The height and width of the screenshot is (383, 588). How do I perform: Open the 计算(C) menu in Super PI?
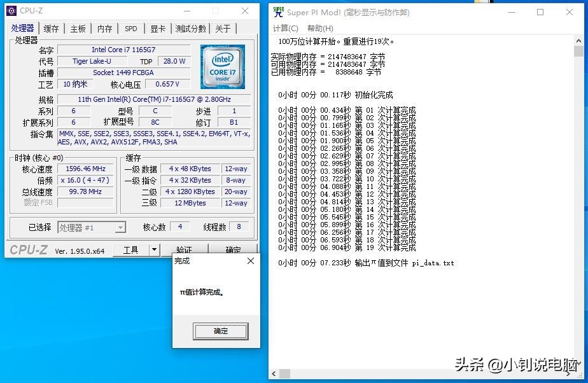(x=286, y=29)
